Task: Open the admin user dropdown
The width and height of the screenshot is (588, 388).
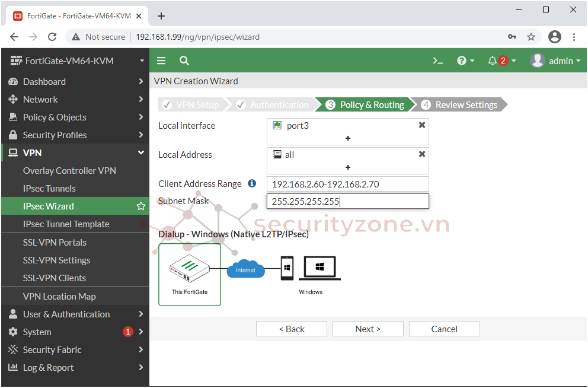Action: [x=555, y=61]
